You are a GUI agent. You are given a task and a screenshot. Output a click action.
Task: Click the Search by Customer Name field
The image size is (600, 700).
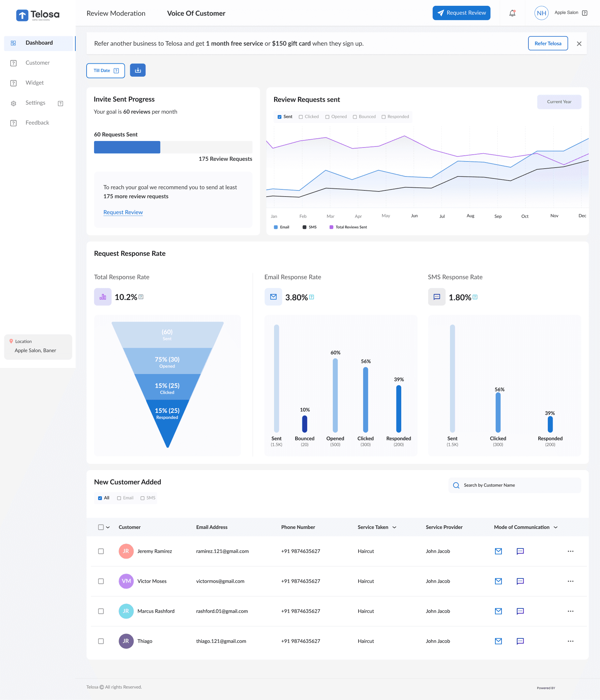515,485
